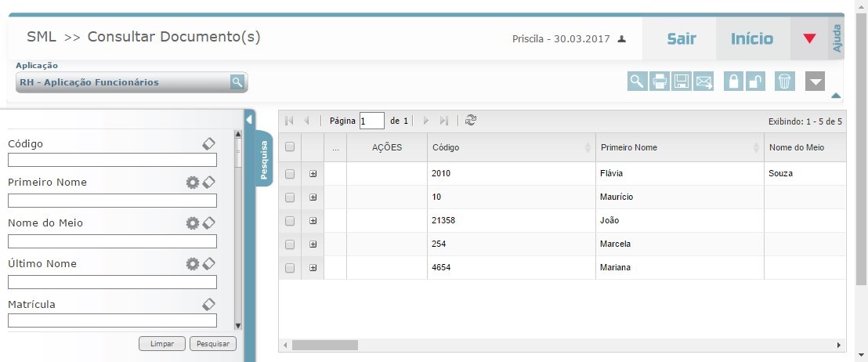Click the Limpar button
Screen dimensions: 868x362
(162, 343)
